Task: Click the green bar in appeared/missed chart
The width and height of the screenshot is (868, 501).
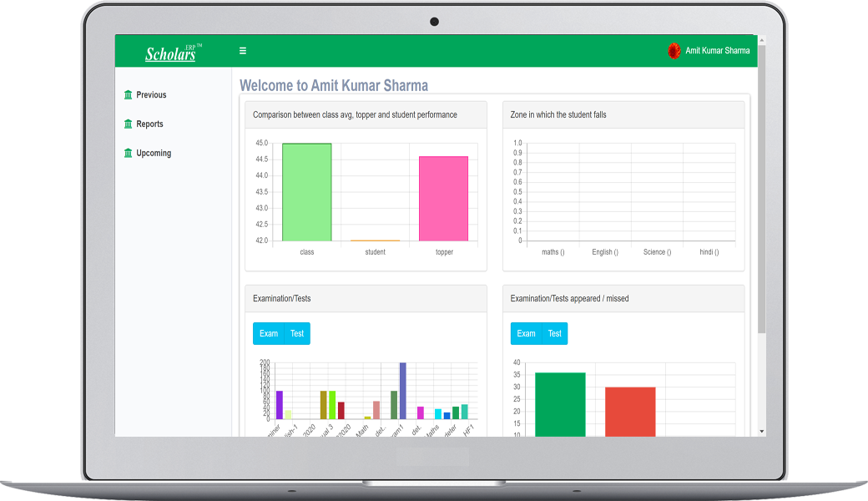Action: point(560,404)
